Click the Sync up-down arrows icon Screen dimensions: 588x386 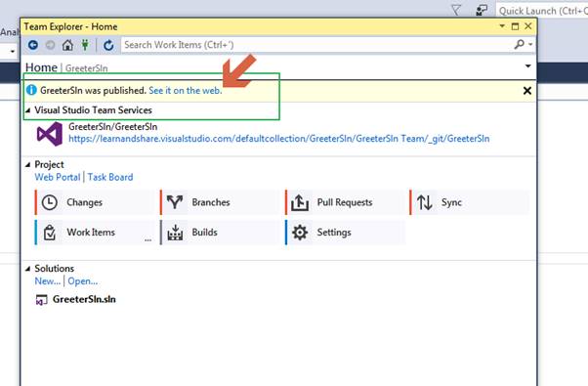pos(425,202)
